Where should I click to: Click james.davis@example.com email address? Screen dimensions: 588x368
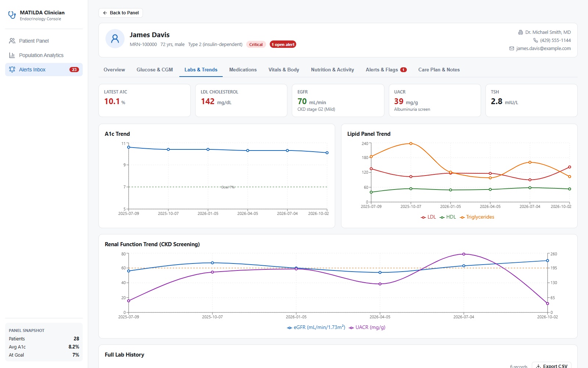coord(543,49)
